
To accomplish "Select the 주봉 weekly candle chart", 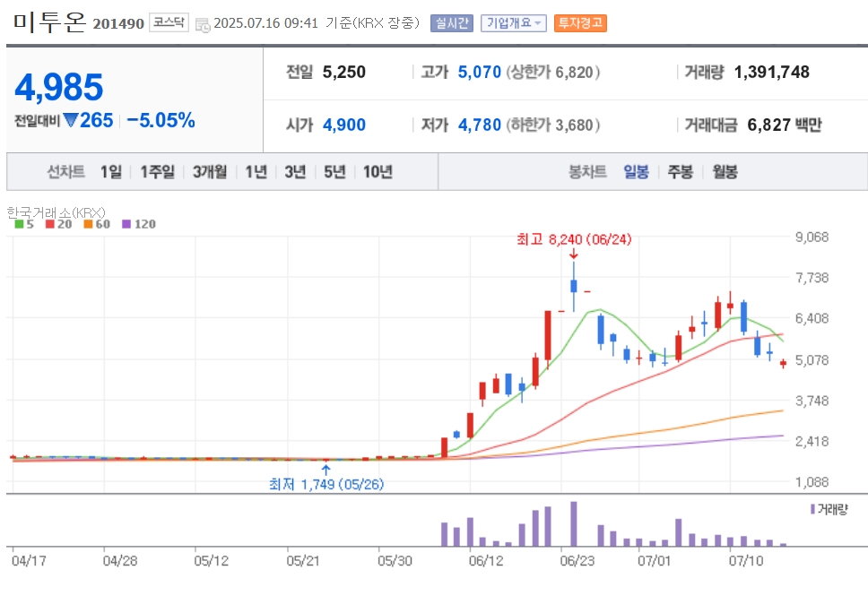I will (681, 172).
